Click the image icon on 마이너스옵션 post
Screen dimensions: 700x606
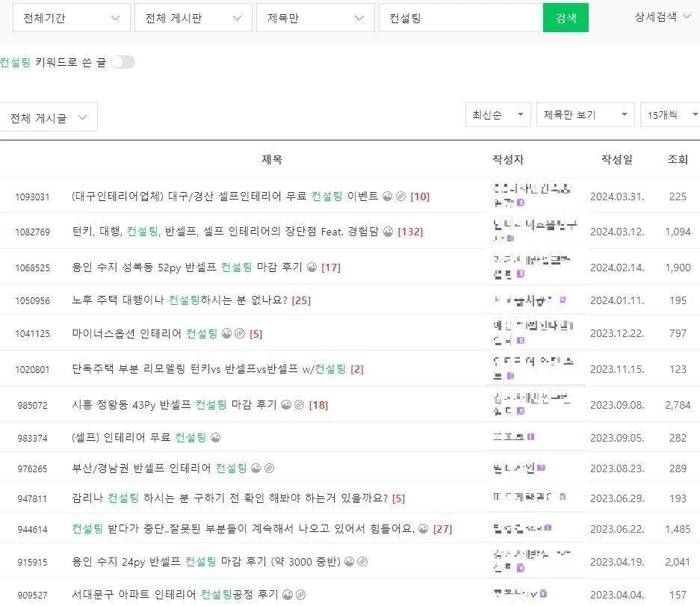click(227, 333)
